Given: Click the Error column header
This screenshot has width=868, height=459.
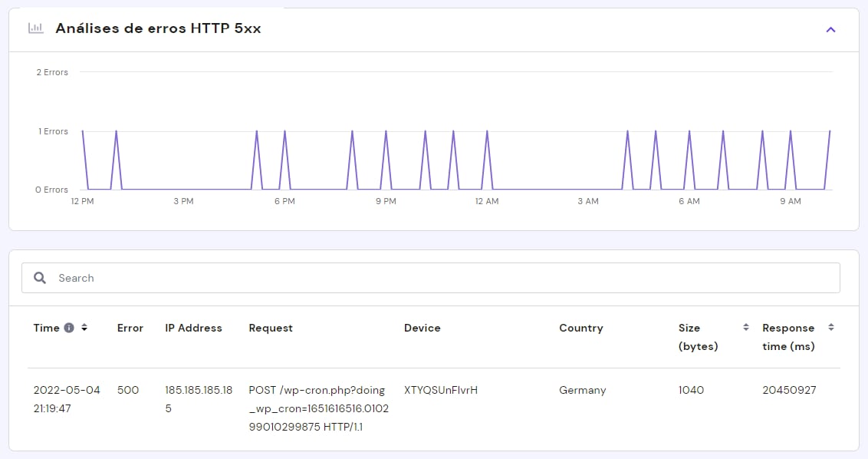Looking at the screenshot, I should [x=130, y=328].
